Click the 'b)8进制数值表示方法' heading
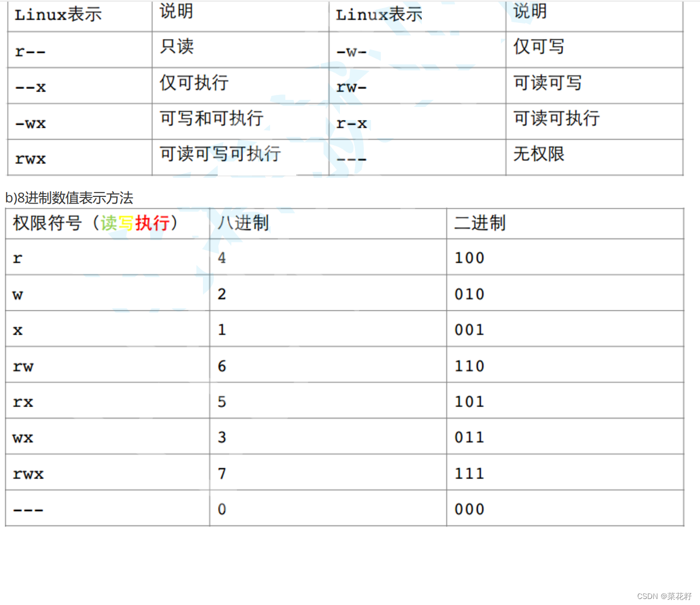This screenshot has width=700, height=605. pos(69,197)
